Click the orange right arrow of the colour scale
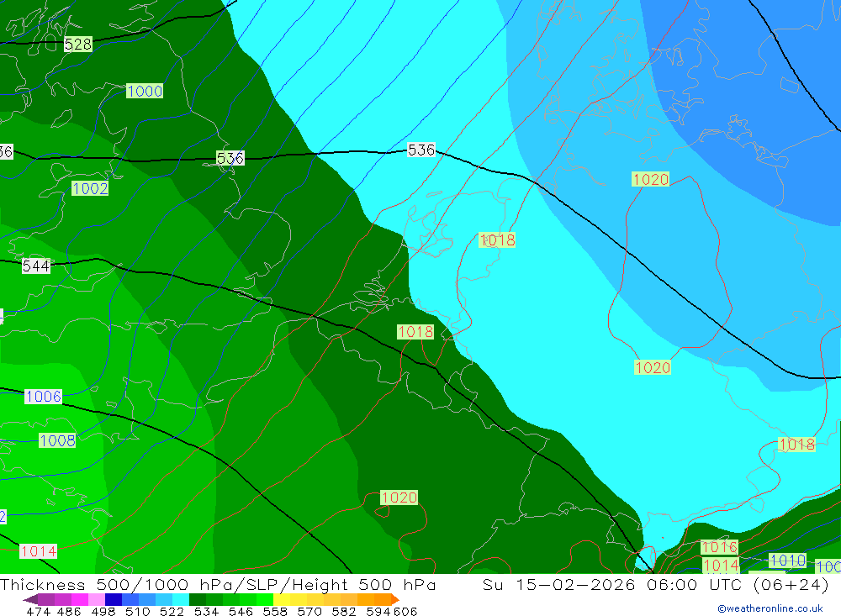Viewport: 841px width, 616px height. click(395, 599)
